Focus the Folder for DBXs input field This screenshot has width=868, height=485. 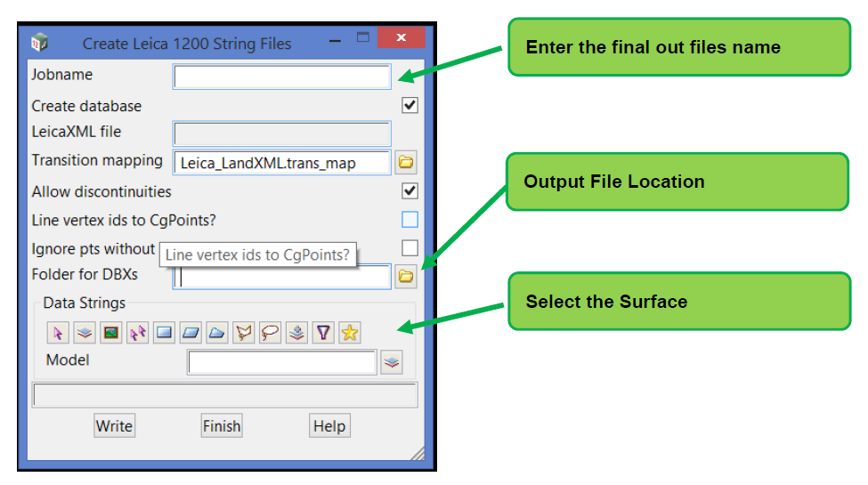[x=282, y=277]
